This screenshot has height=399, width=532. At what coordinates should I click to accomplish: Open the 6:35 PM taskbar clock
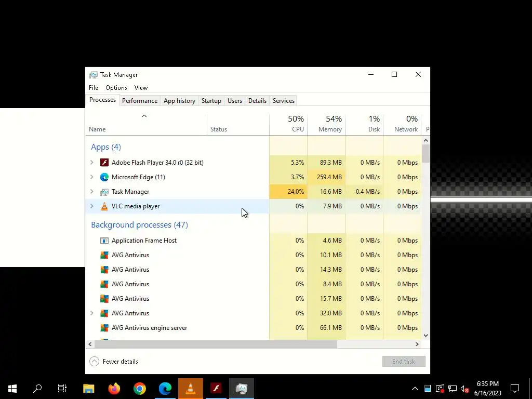[x=487, y=389]
